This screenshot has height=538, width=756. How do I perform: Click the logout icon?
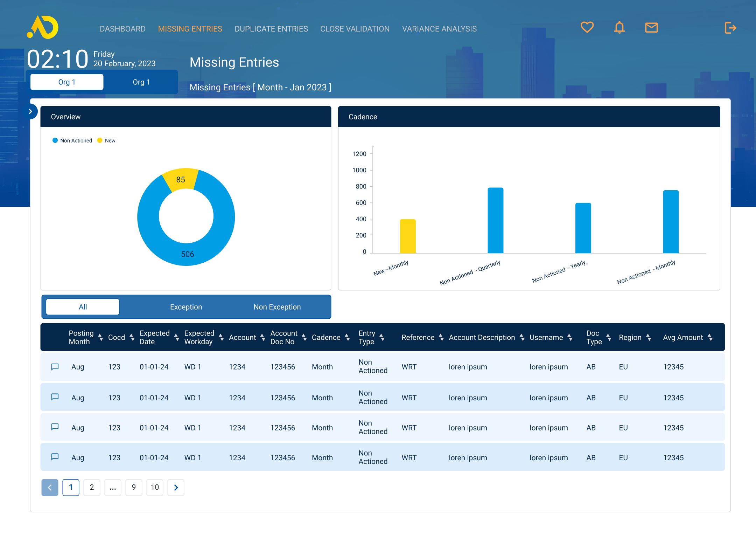[730, 28]
